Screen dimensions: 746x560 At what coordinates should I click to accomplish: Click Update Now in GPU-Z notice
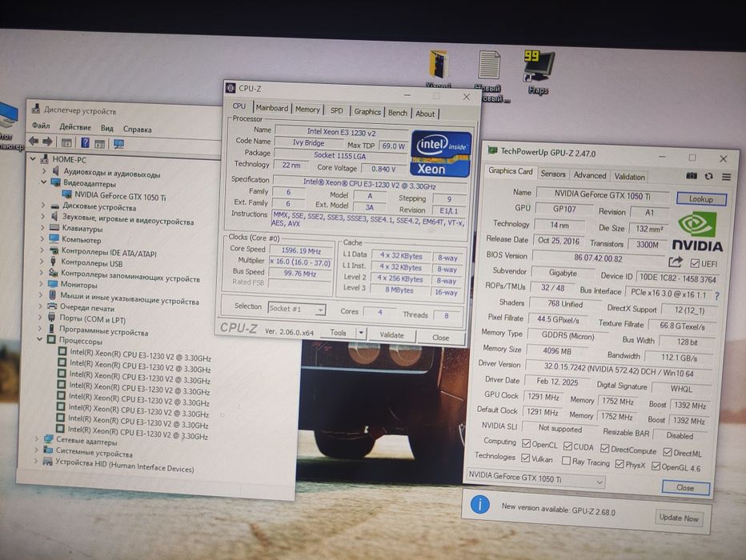(x=679, y=518)
